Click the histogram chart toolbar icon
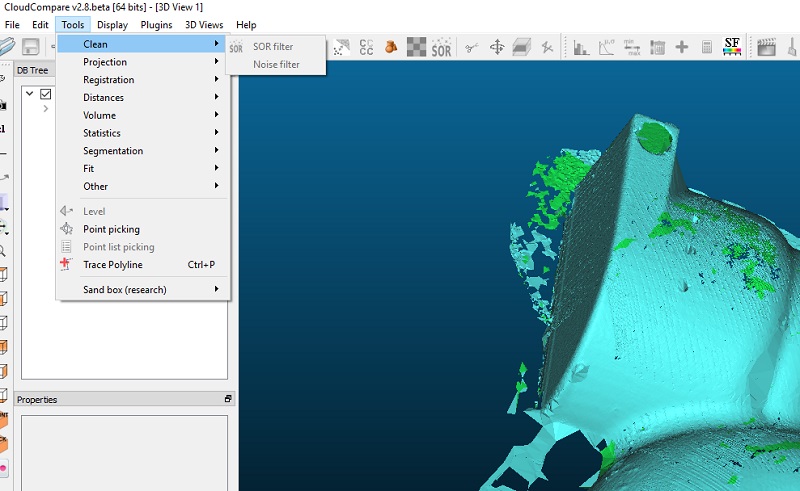Viewport: 800px width, 491px height. 580,47
